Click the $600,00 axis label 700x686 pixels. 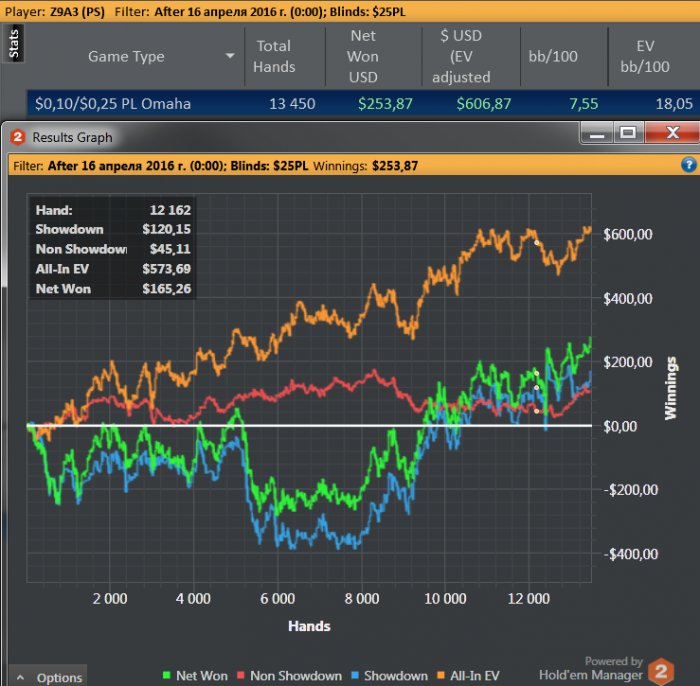click(x=628, y=234)
